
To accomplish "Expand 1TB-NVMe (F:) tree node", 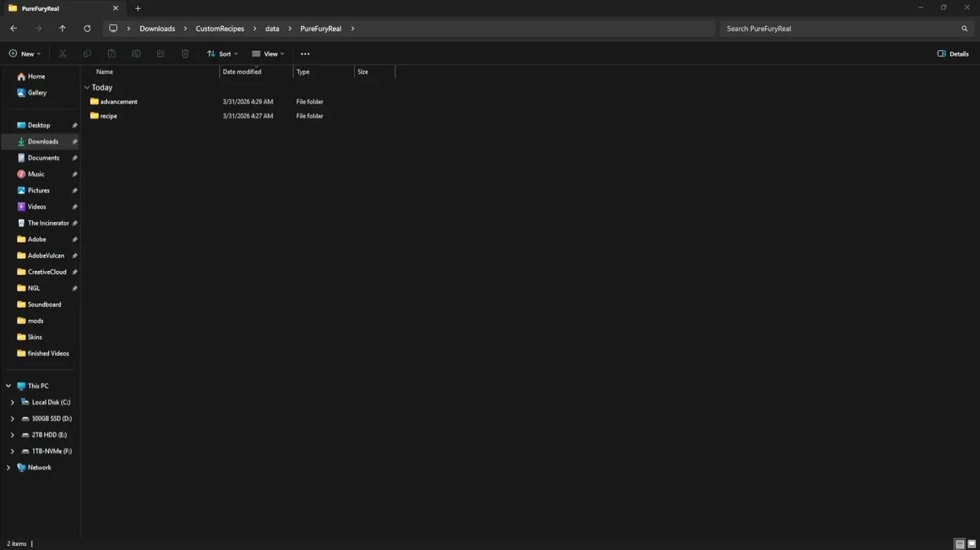I will [x=12, y=451].
